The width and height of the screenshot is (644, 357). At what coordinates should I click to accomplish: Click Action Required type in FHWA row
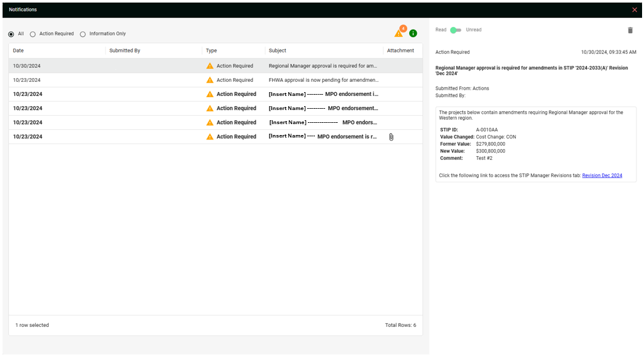234,80
